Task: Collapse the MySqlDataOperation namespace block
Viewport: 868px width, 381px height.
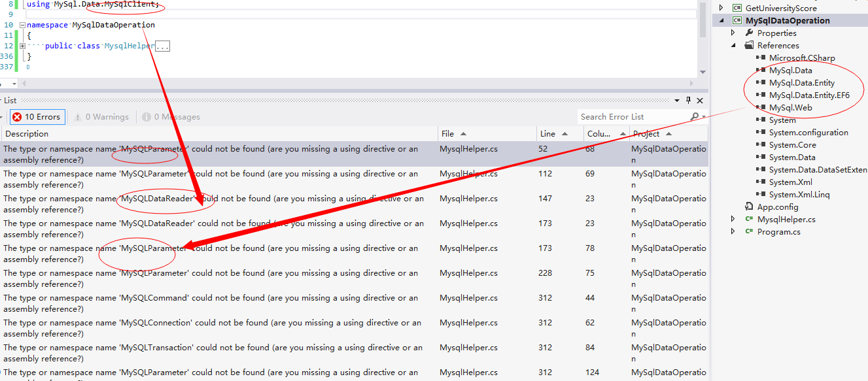Action: pyautogui.click(x=22, y=25)
